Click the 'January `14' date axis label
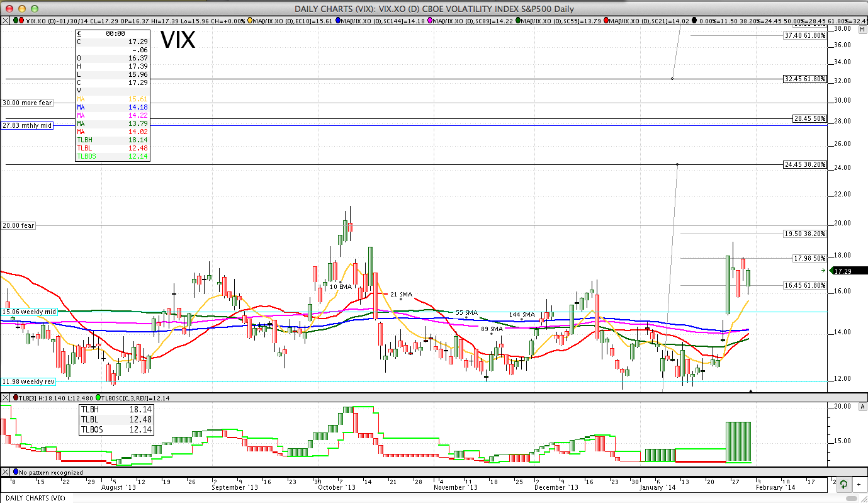The width and height of the screenshot is (868, 503). pos(658,487)
